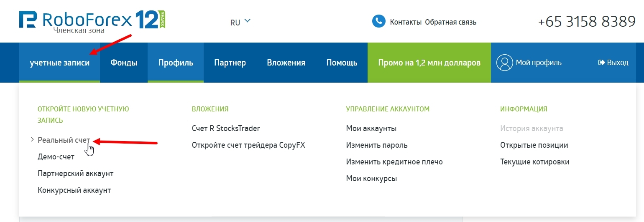Open the учетные записи menu

pos(59,63)
